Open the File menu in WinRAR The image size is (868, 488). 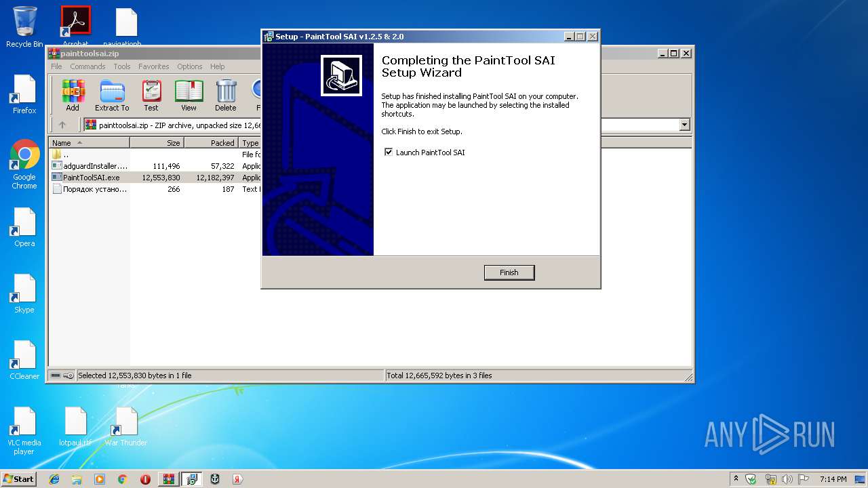(56, 66)
